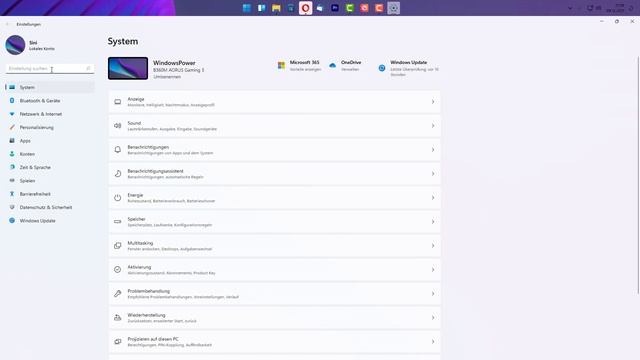The width and height of the screenshot is (640, 360).
Task: Expand the Benachrichtigungen row chevron
Action: [x=433, y=150]
